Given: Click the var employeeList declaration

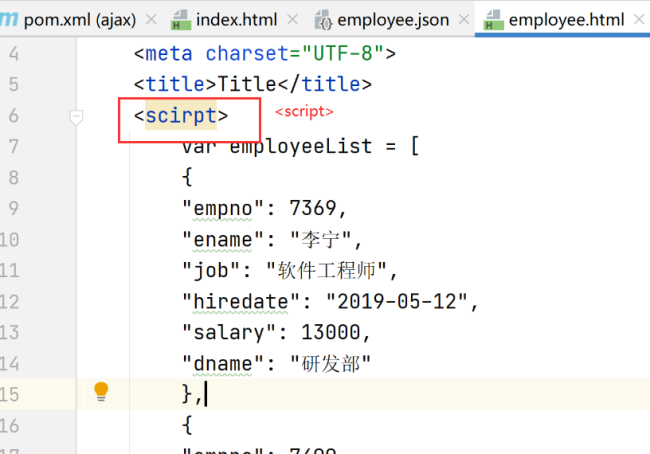Looking at the screenshot, I should 301,147.
